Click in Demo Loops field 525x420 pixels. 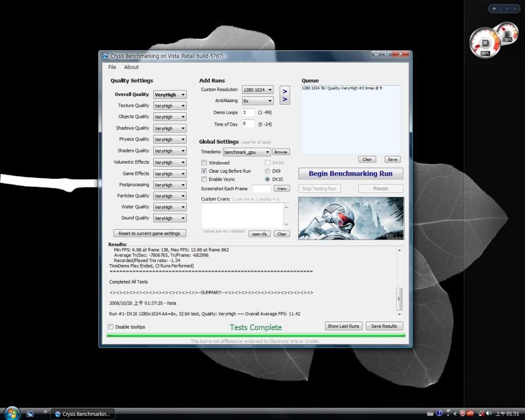(x=248, y=112)
